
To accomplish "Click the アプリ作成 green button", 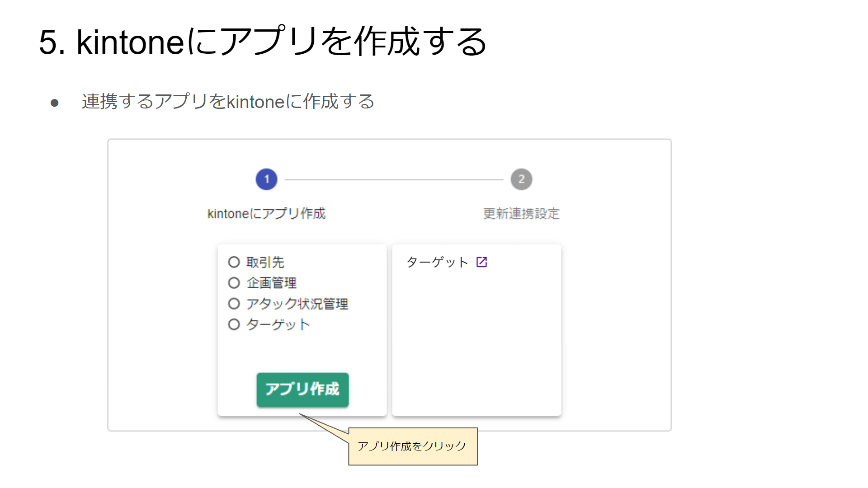I will pyautogui.click(x=302, y=389).
